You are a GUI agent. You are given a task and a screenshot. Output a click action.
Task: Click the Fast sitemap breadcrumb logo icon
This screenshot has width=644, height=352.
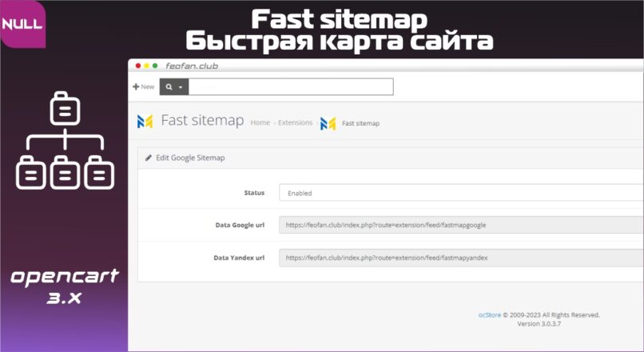[328, 123]
